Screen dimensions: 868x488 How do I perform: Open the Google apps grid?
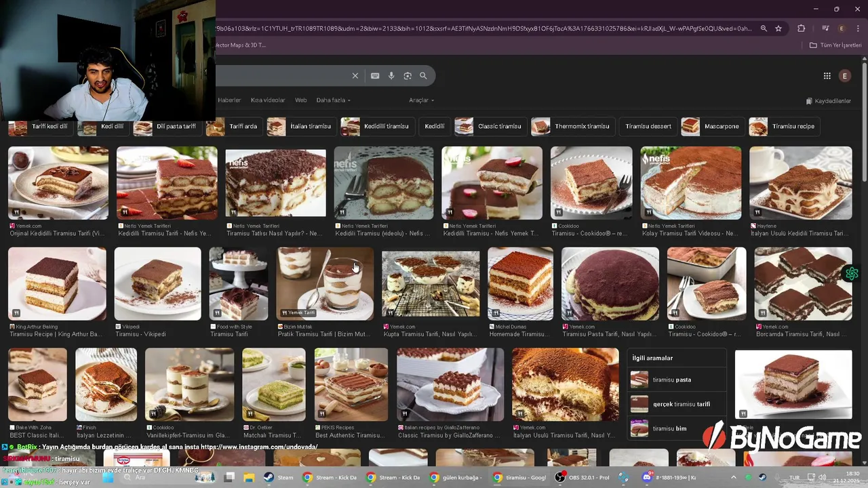tap(827, 76)
